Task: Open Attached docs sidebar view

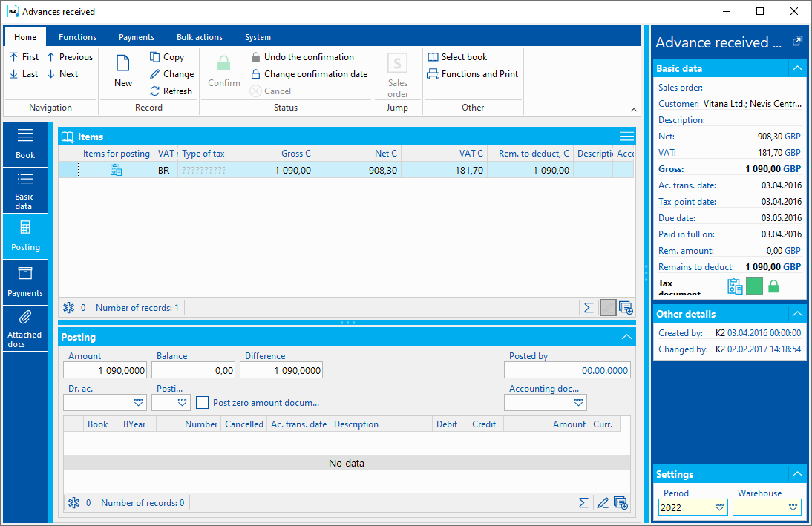Action: click(25, 328)
